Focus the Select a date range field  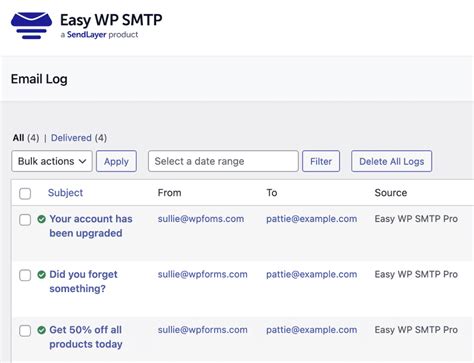click(223, 161)
